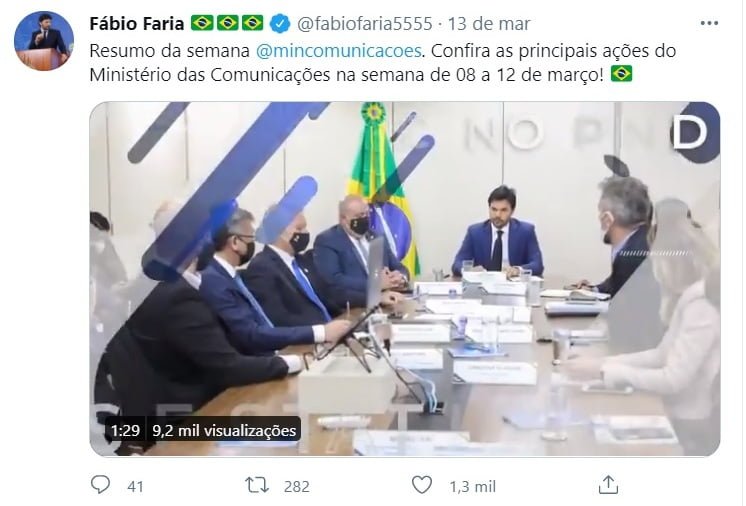746x506 pixels.
Task: Play the embedded video thumbnail
Action: (404, 279)
